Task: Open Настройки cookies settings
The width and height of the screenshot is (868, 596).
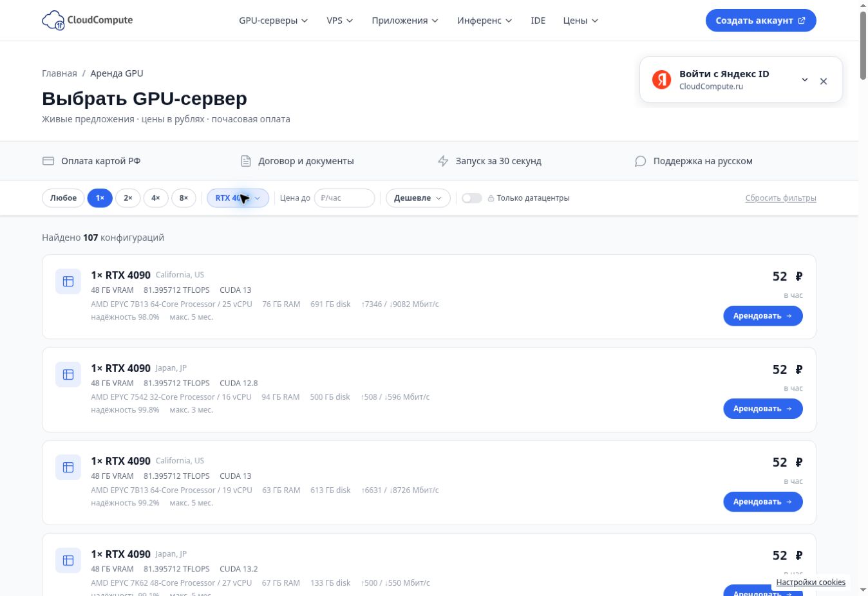Action: 811,582
